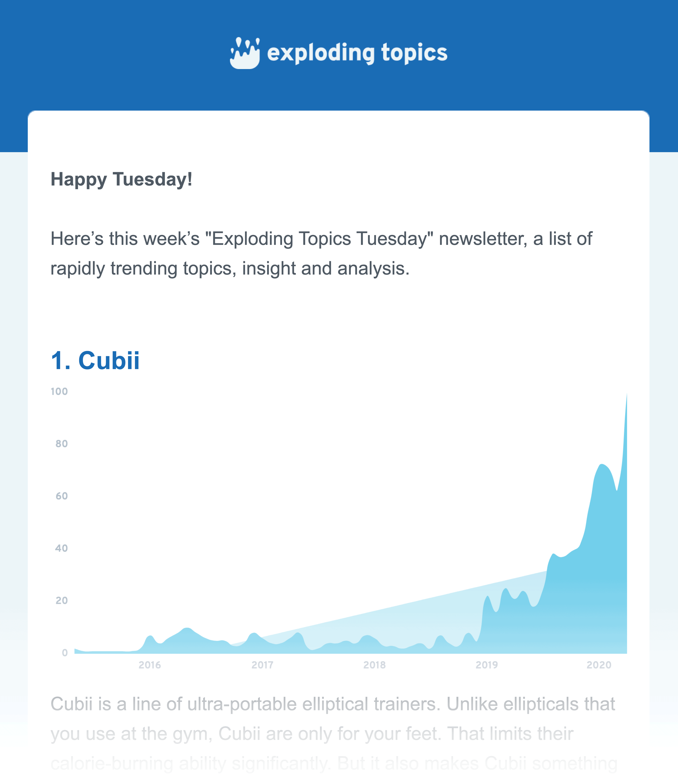The width and height of the screenshot is (678, 784).
Task: Click the newsletter intro paragraph text
Action: [322, 254]
